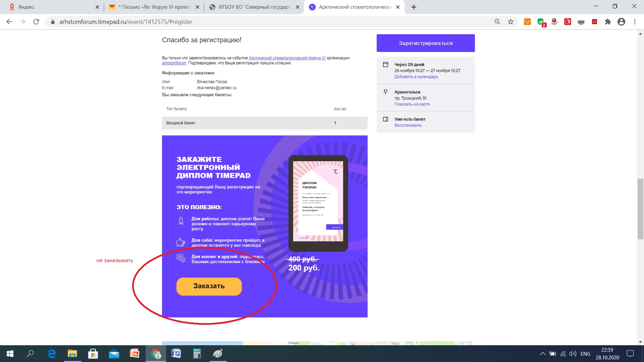The width and height of the screenshot is (644, 362).
Task: Open a new browser tab
Action: click(414, 7)
